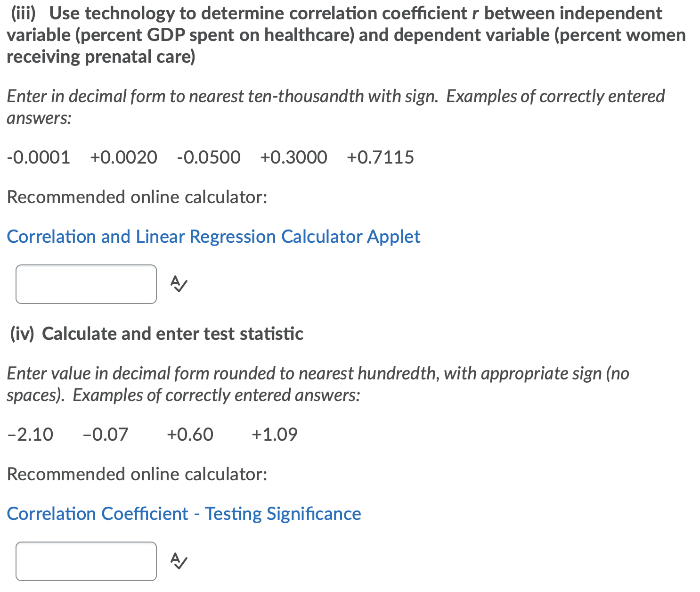This screenshot has width=700, height=592.
Task: Click the example answer +0.7115
Action: point(380,157)
